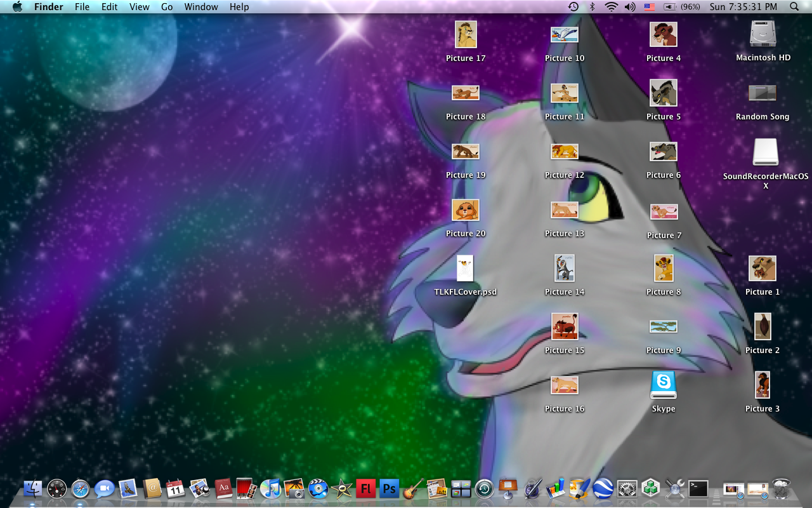This screenshot has height=508, width=812.
Task: Click the Spotlight search magnifier
Action: tap(794, 7)
